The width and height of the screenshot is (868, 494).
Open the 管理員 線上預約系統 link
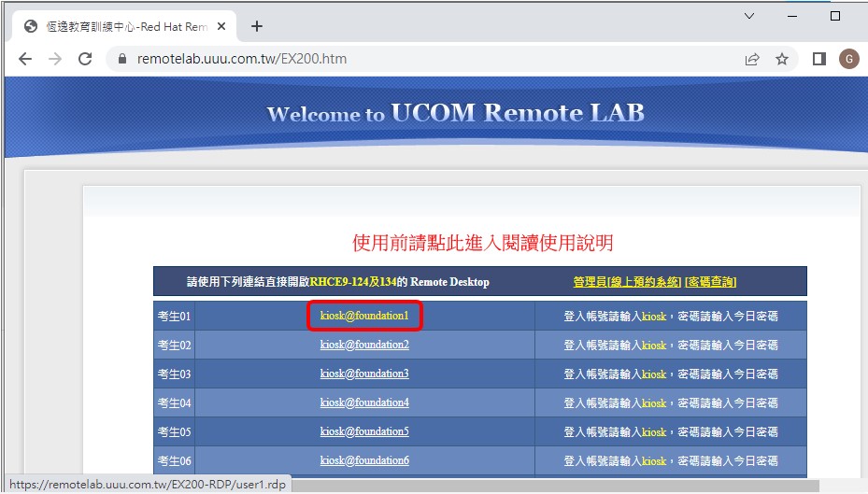pyautogui.click(x=627, y=282)
